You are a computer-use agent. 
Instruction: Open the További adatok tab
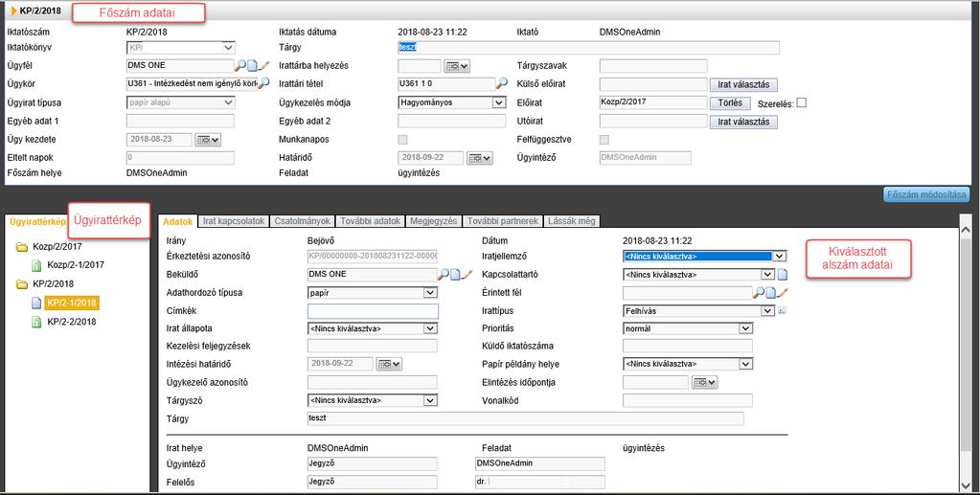tap(371, 221)
